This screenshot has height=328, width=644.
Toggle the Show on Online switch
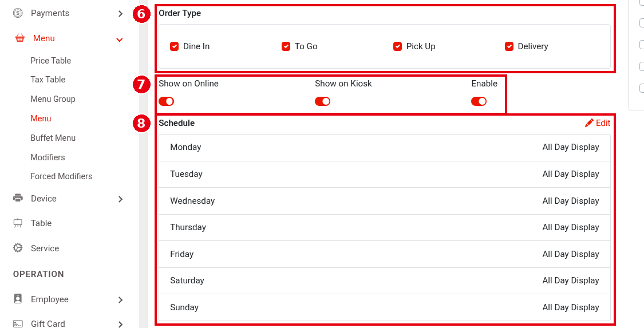(167, 101)
